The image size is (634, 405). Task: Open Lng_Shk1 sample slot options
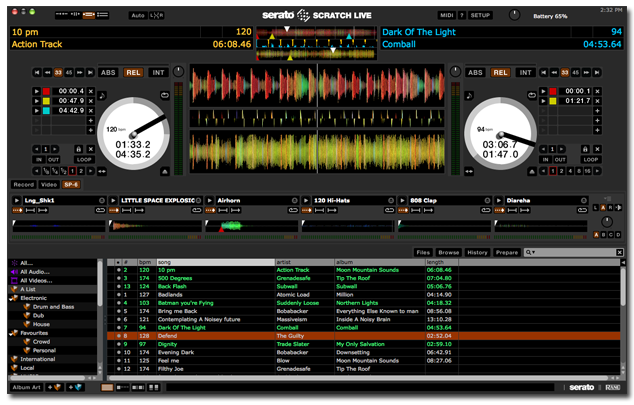point(101,200)
